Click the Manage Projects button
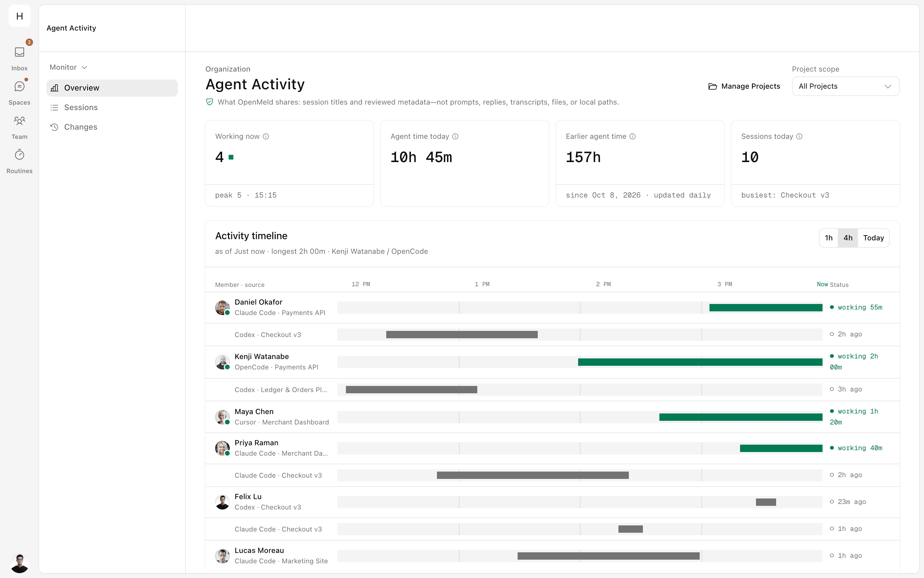 tap(744, 86)
